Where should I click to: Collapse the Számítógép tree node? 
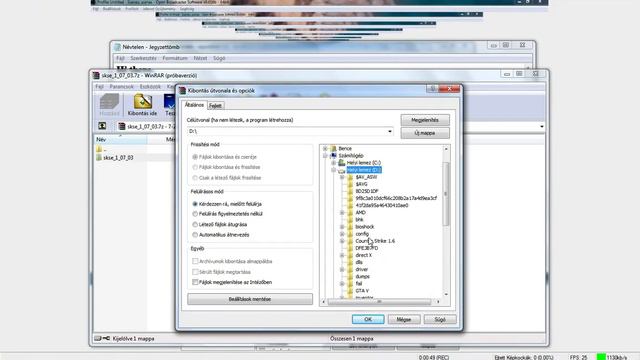coord(325,156)
